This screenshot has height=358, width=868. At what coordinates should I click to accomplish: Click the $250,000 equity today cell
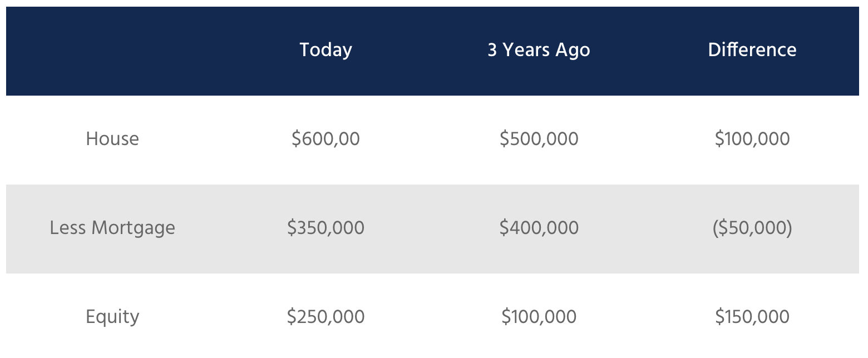(x=325, y=317)
